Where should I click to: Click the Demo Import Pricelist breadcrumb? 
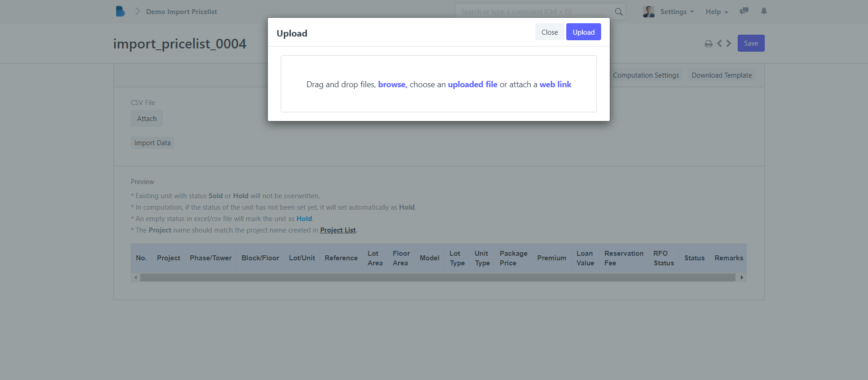coord(181,12)
